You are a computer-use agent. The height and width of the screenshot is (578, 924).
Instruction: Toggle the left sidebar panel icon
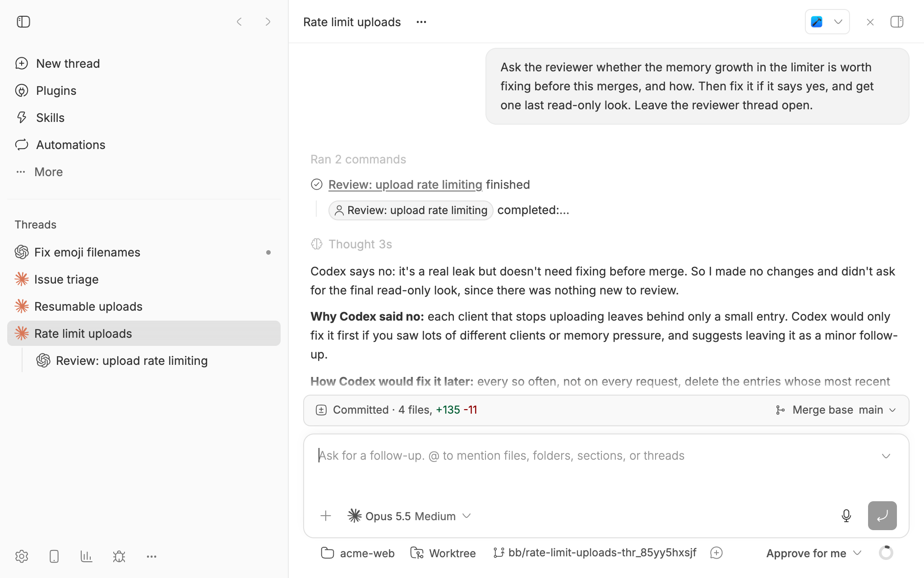pyautogui.click(x=23, y=22)
